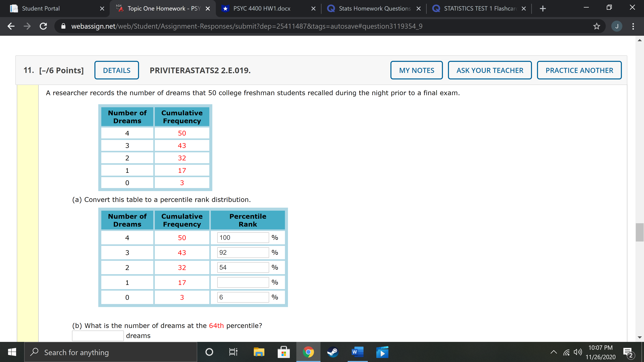Open ASK YOUR TEACHER
Screen dimensions: 644x362
(490, 70)
